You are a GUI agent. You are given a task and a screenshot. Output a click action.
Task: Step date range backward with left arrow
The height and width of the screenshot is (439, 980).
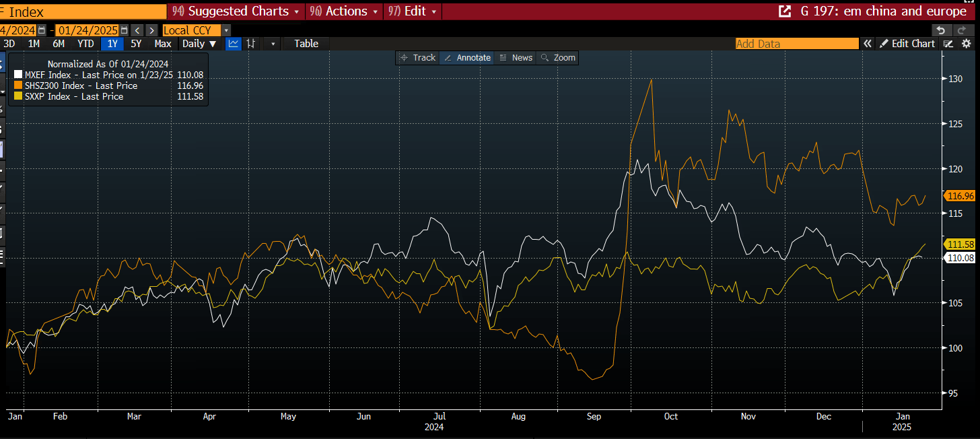pyautogui.click(x=137, y=30)
